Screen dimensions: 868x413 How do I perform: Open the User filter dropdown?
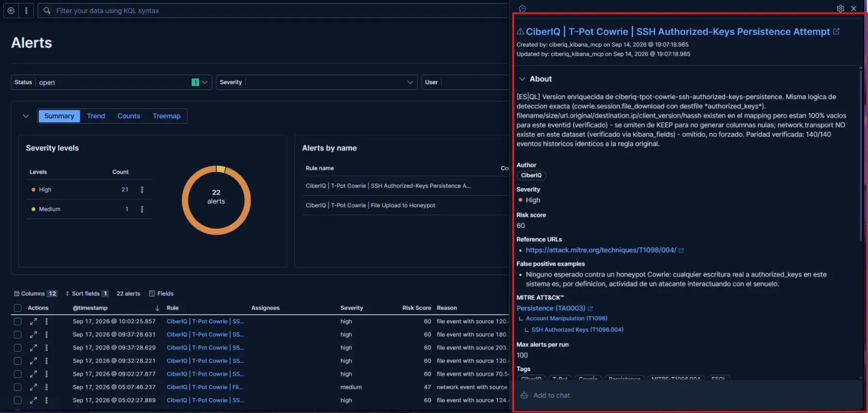point(465,82)
